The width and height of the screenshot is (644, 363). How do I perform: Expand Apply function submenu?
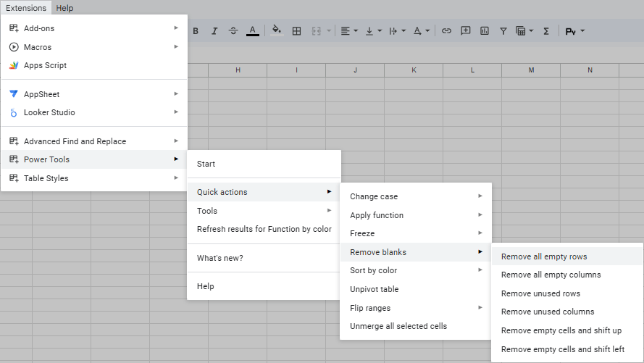pos(416,214)
